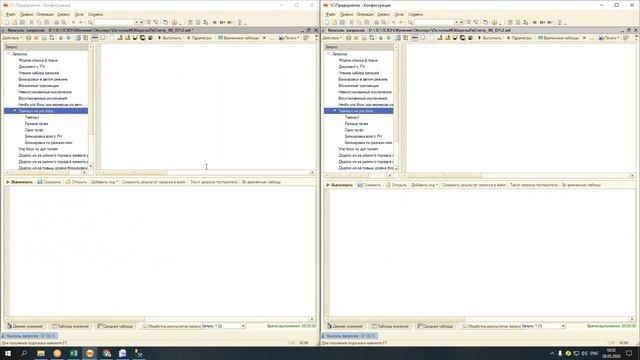Select Чтение набора записей in left tree
Image resolution: width=640 pixels, height=360 pixels.
(39, 73)
